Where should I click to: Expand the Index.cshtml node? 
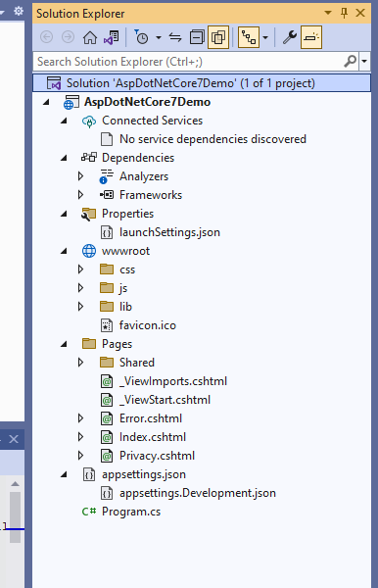click(x=80, y=437)
